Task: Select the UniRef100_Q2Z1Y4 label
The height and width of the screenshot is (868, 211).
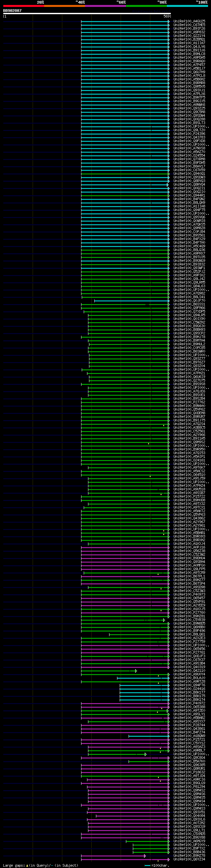Action: [x=189, y=36]
